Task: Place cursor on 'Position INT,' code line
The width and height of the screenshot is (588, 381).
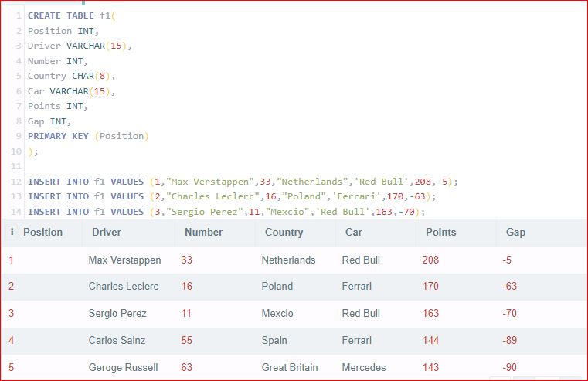Action: click(63, 31)
